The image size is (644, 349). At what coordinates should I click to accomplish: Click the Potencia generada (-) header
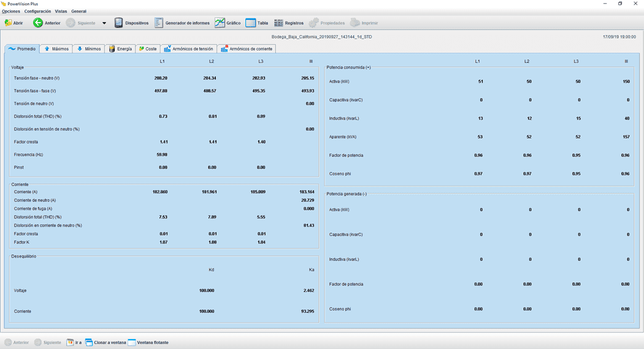coord(347,194)
